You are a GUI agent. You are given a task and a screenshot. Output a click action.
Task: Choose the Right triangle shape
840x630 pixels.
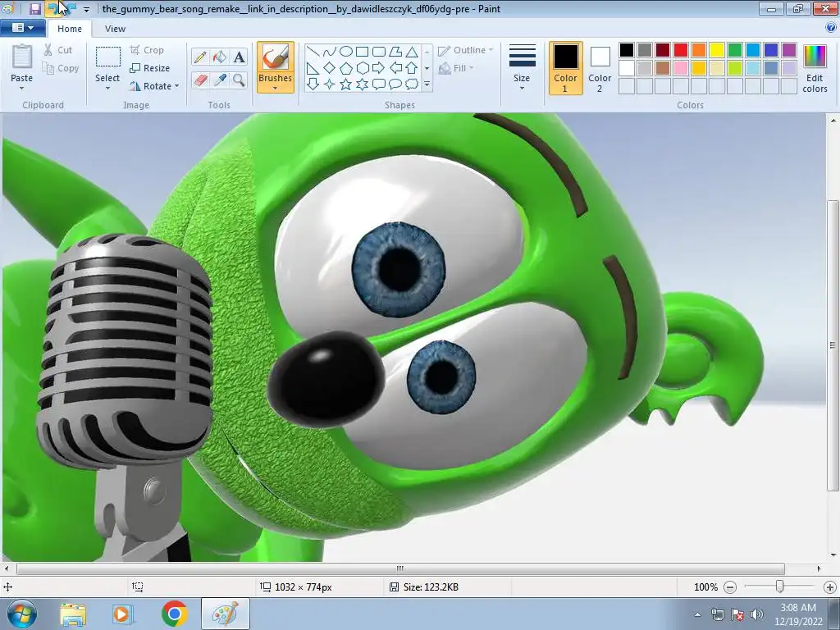pyautogui.click(x=313, y=68)
